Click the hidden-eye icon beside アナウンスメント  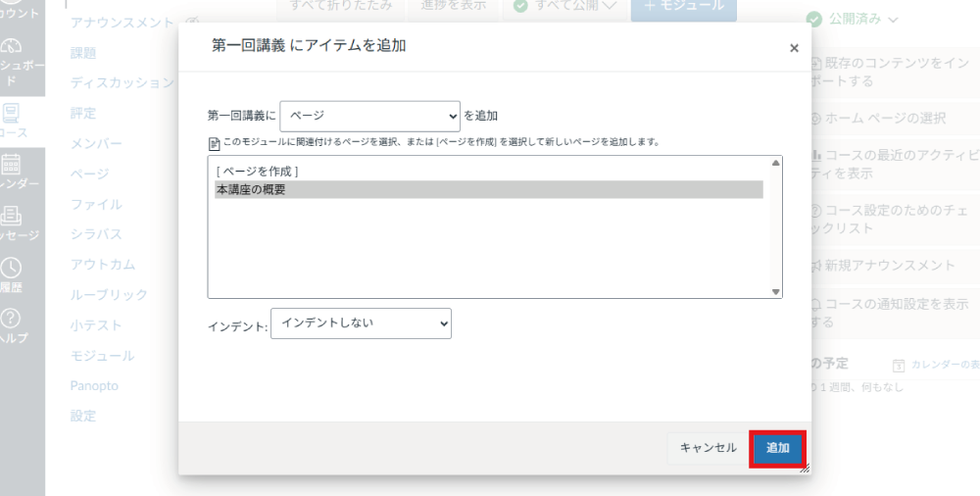tap(192, 23)
